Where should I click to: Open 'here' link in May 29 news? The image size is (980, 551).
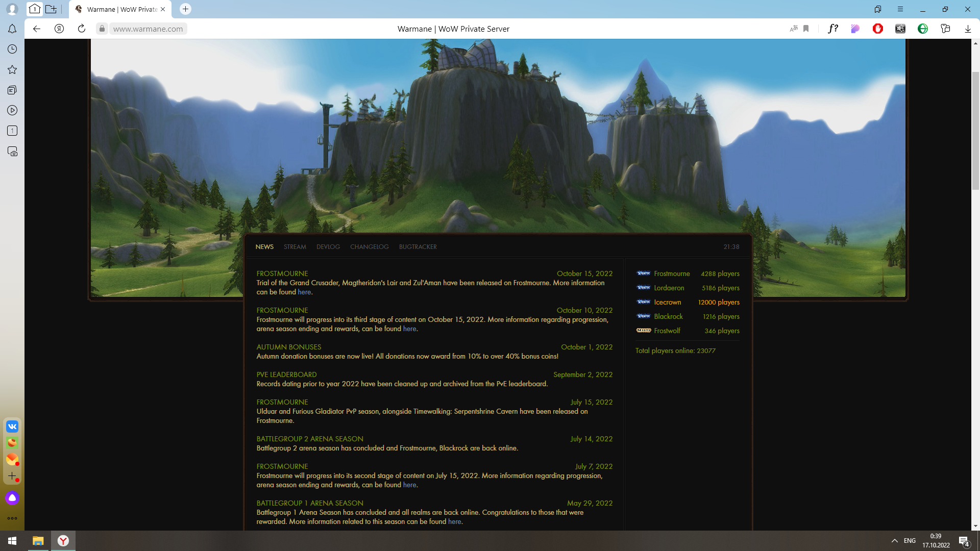pos(454,522)
